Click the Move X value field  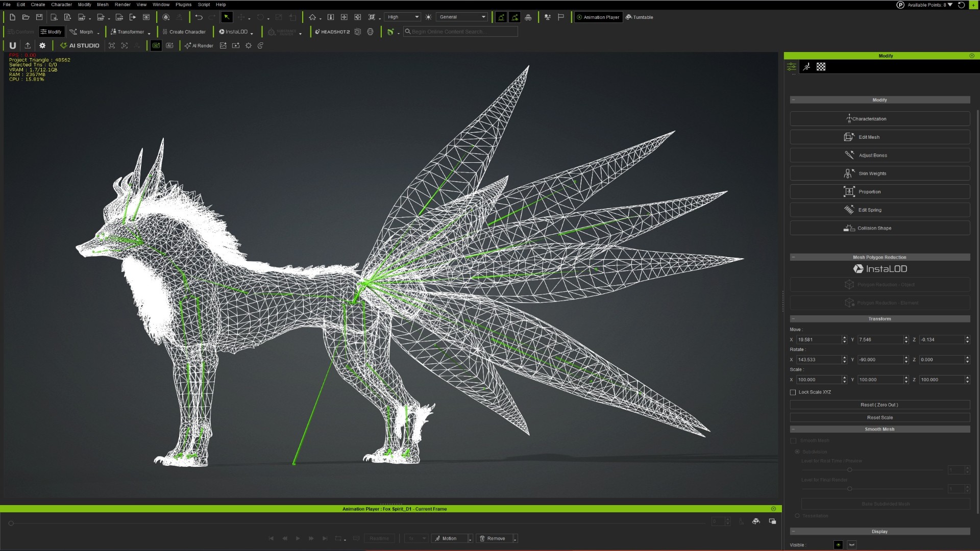coord(819,340)
